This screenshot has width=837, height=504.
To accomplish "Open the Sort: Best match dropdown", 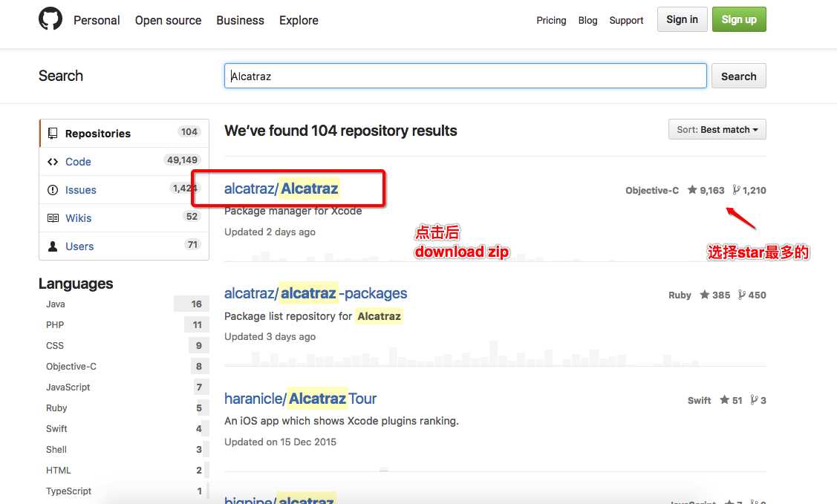I will [x=717, y=130].
